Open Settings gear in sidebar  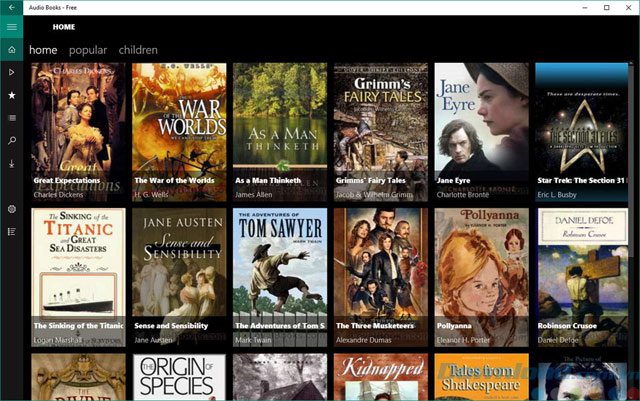pos(11,209)
